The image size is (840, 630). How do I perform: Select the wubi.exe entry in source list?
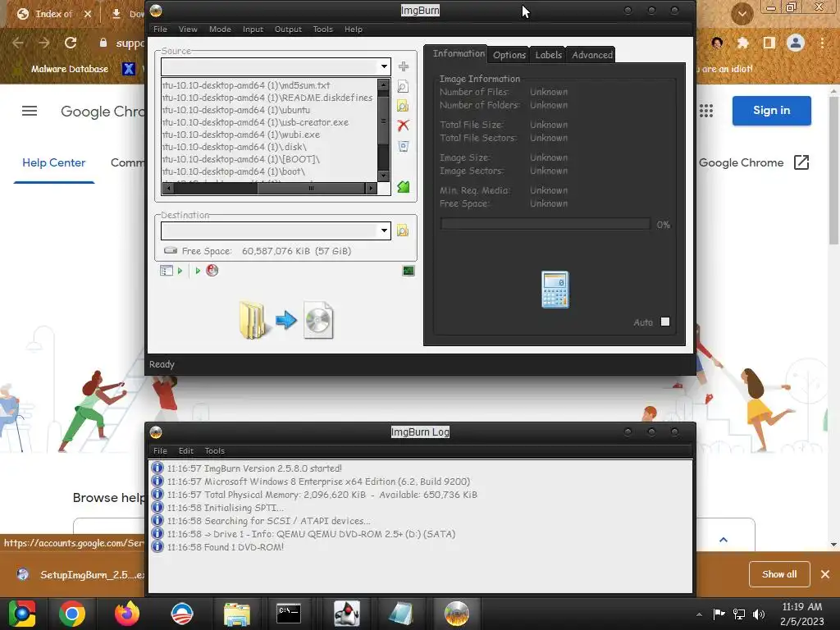coord(269,135)
